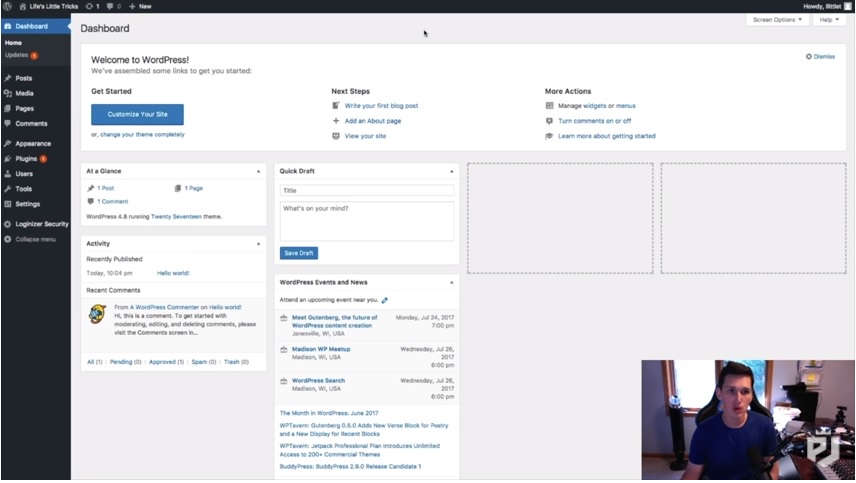Collapse the Activity widget
This screenshot has height=483, width=856.
tap(258, 244)
